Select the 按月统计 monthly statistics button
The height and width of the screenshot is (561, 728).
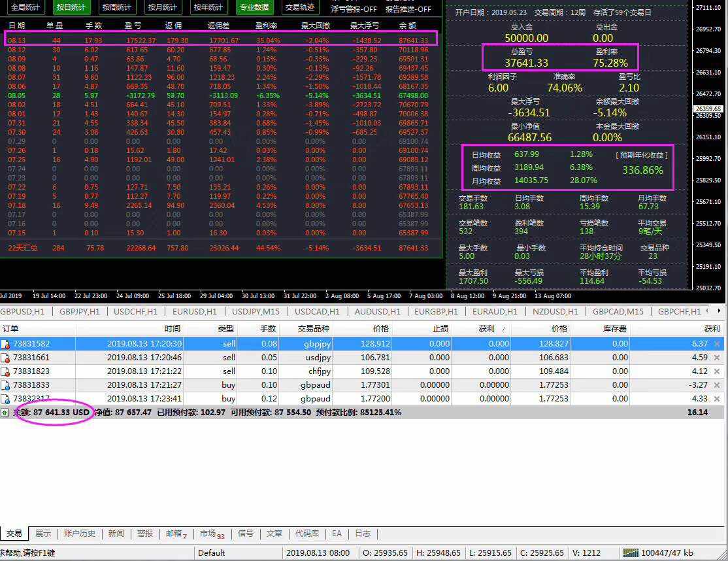pyautogui.click(x=163, y=7)
